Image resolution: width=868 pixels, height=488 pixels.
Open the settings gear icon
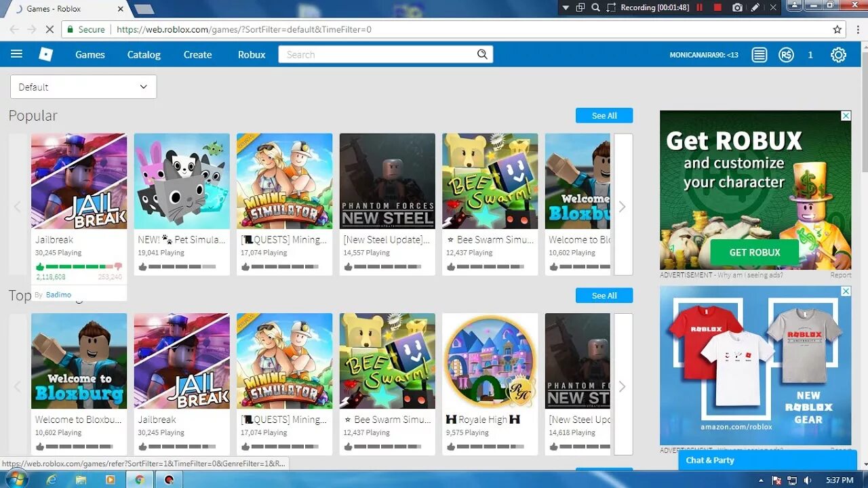click(839, 55)
